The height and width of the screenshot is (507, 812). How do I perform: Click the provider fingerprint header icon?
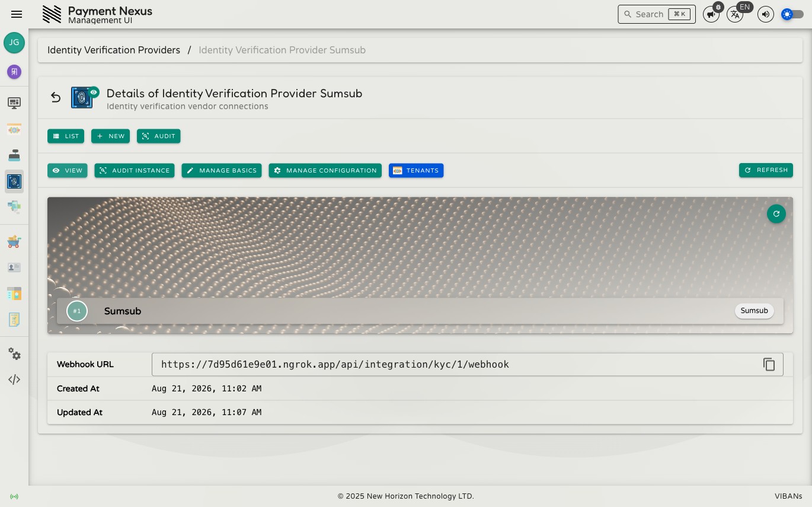click(82, 98)
